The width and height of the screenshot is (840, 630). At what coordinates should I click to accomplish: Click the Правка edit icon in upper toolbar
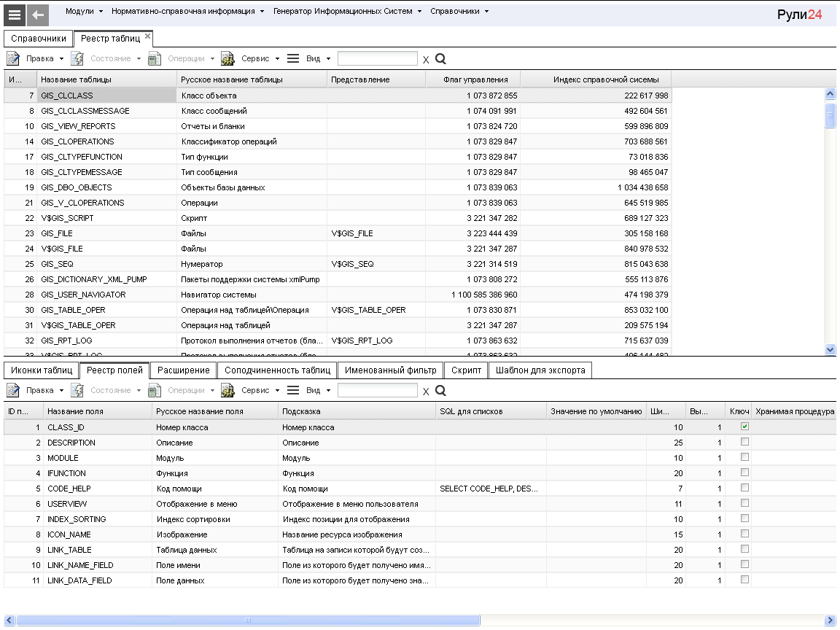pyautogui.click(x=13, y=58)
